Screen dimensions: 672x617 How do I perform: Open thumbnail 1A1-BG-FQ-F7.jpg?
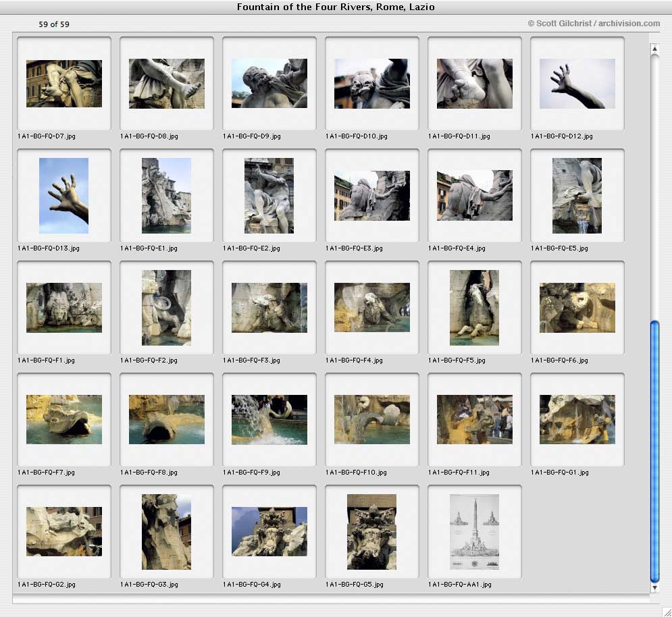tap(64, 419)
